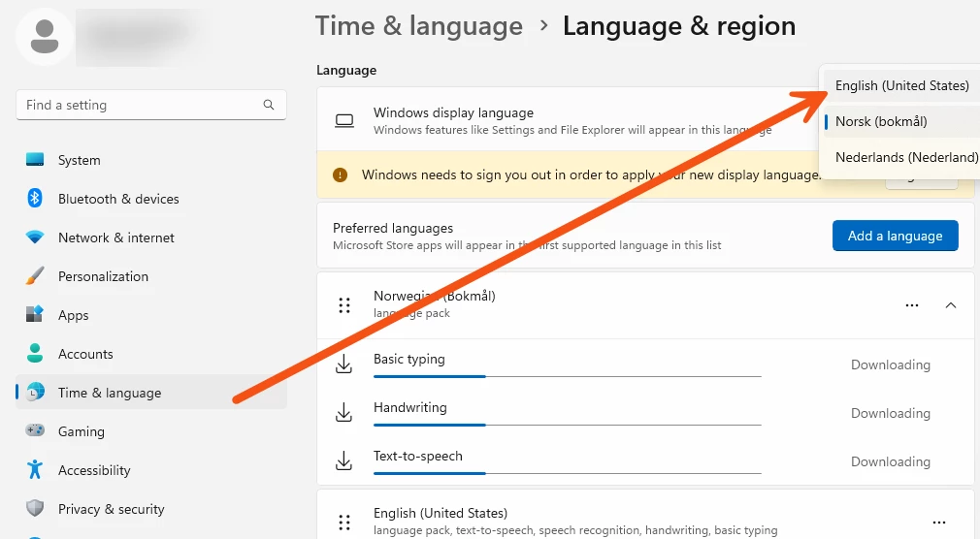Click the Handwriting download progress bar
This screenshot has width=980, height=539.
point(568,425)
